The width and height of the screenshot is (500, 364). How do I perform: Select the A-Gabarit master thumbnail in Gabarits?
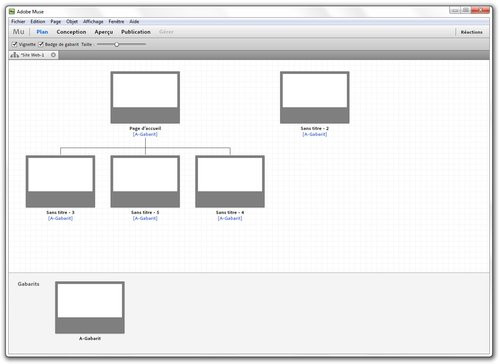90,307
